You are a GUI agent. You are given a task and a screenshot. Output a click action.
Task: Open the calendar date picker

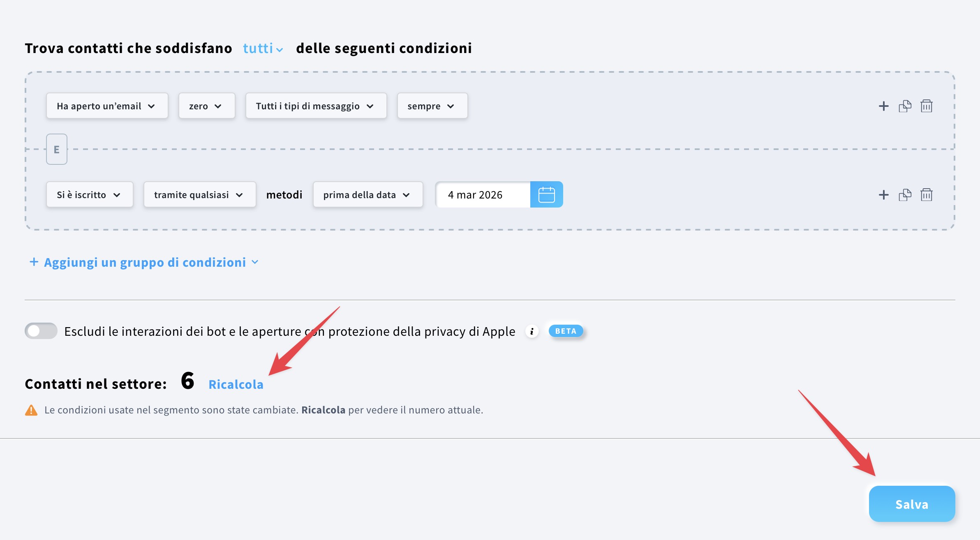tap(547, 194)
